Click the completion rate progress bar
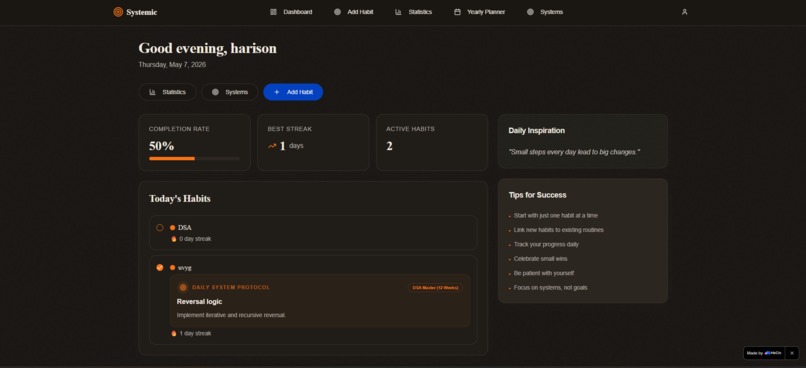 click(x=194, y=158)
